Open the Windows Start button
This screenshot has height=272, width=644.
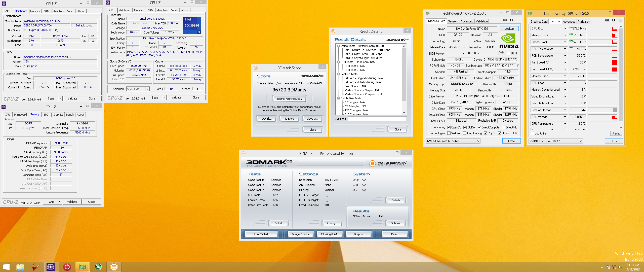click(x=6, y=267)
